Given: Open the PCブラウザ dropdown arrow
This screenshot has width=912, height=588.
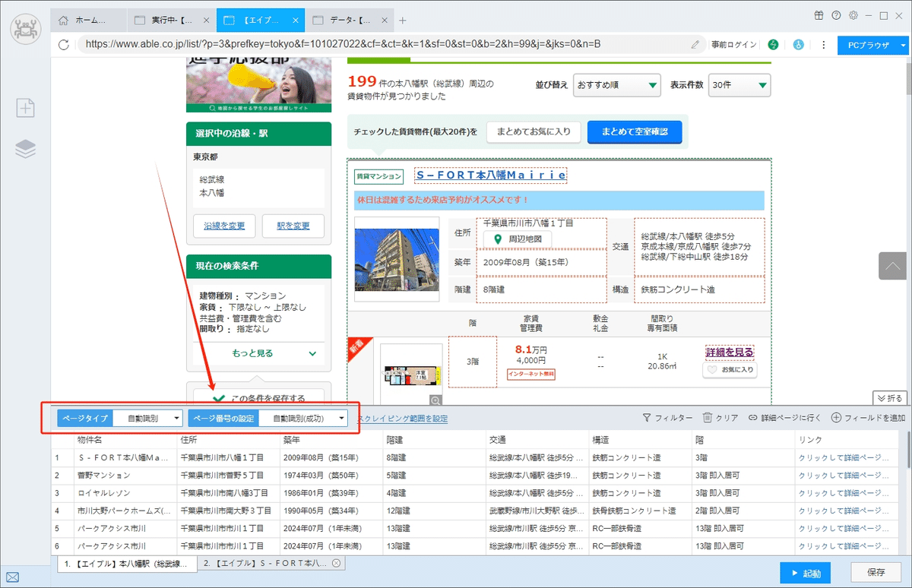Looking at the screenshot, I should pos(904,45).
